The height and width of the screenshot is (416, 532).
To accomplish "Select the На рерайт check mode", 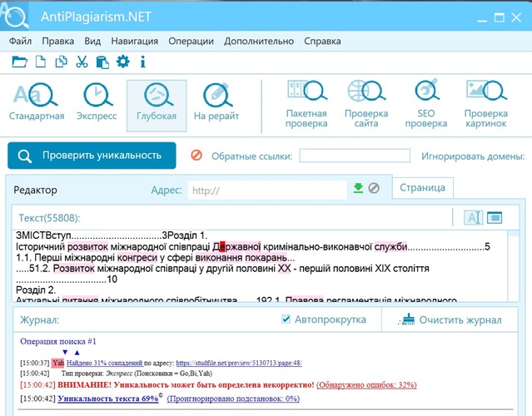I will 216,102.
